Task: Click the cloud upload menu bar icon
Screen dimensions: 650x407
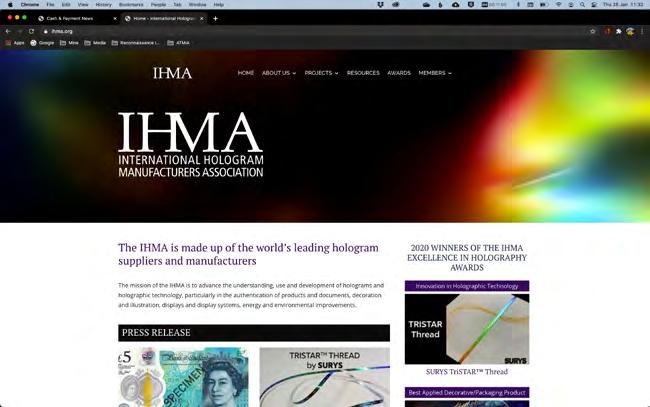Action: point(456,5)
